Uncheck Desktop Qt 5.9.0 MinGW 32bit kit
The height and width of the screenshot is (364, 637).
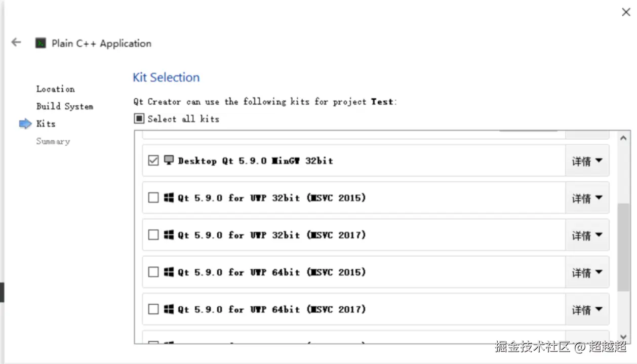click(153, 160)
